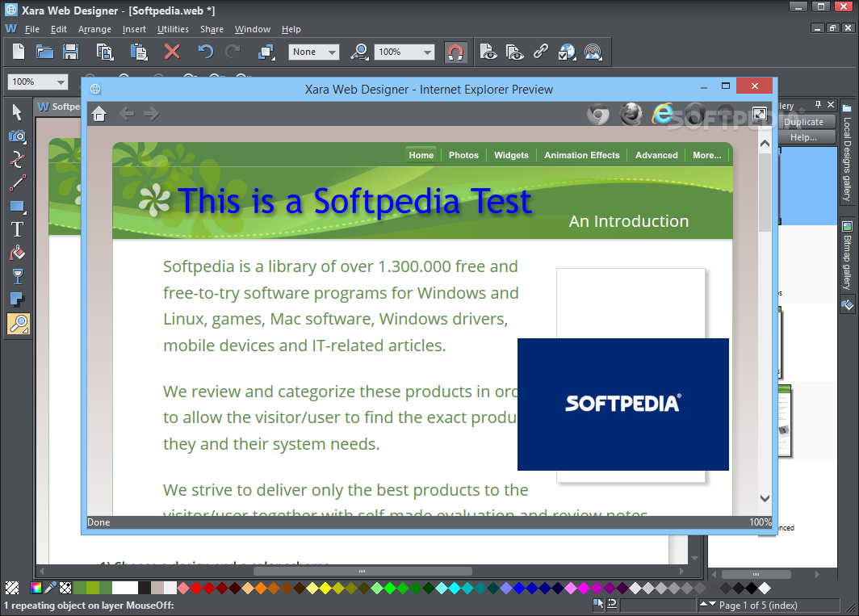Select the Selector arrow tool
This screenshot has width=859, height=616.
[x=17, y=111]
